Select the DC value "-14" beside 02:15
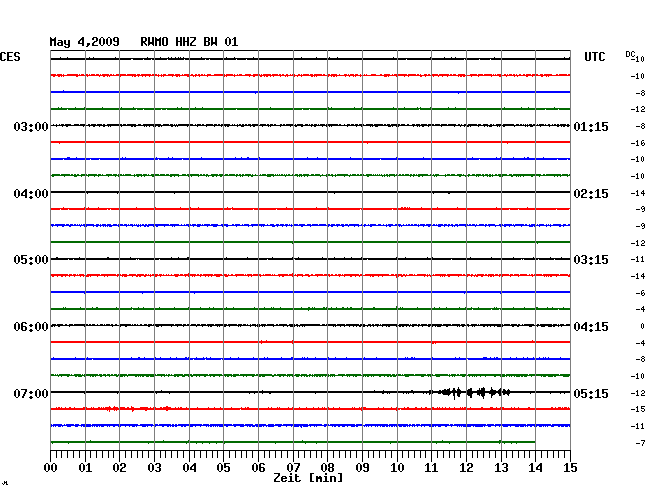The height and width of the screenshot is (494, 650). 638,193
